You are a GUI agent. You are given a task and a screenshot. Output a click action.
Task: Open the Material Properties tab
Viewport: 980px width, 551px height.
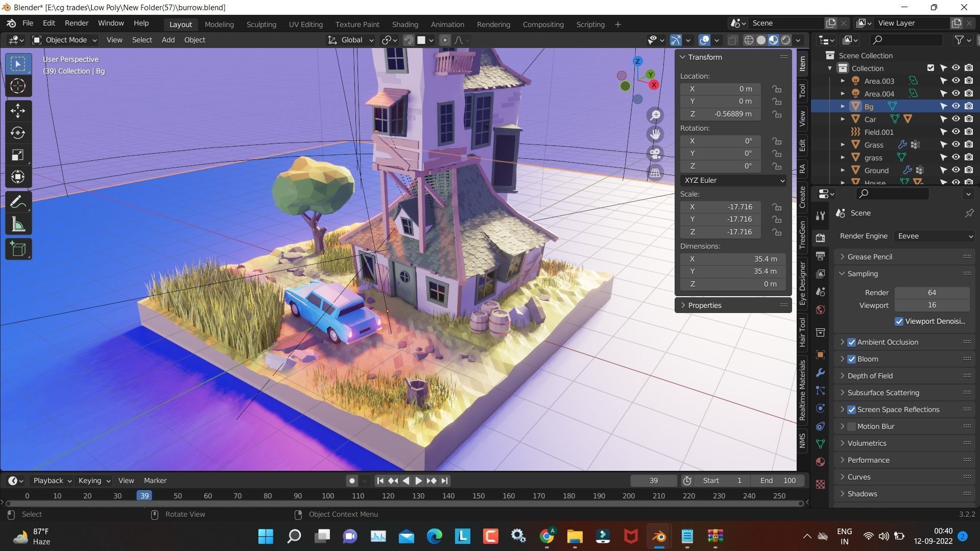click(x=820, y=462)
